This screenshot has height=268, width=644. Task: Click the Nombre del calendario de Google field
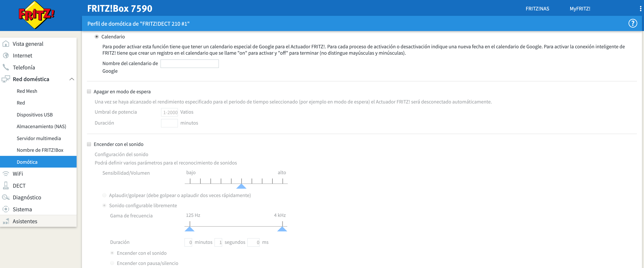[x=190, y=64]
